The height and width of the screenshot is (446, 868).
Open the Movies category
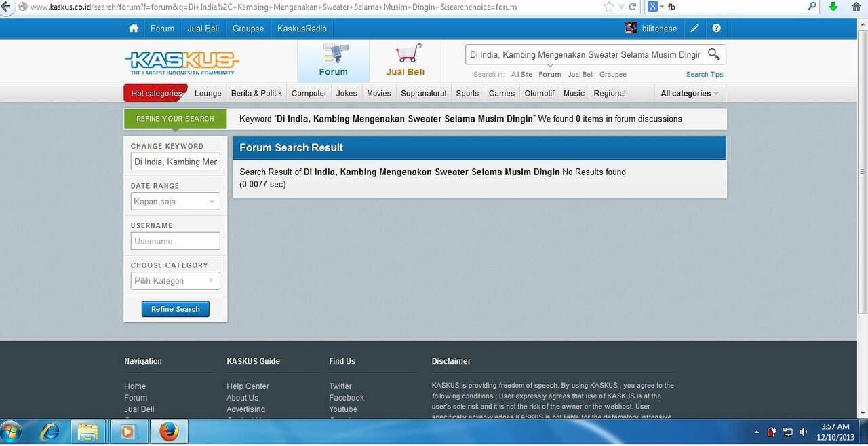pos(379,94)
